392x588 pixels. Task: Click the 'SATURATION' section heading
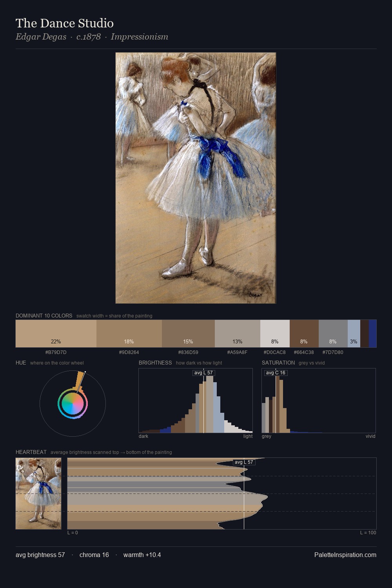(278, 363)
